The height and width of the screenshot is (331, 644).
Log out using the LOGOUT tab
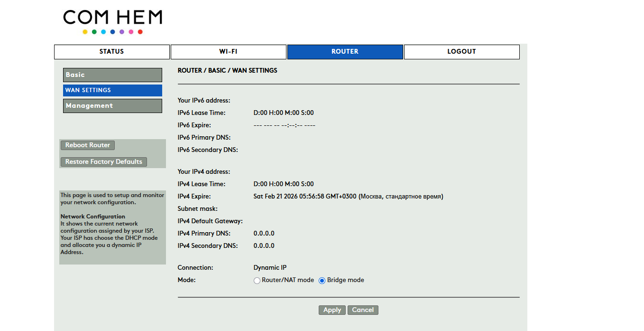pyautogui.click(x=461, y=52)
